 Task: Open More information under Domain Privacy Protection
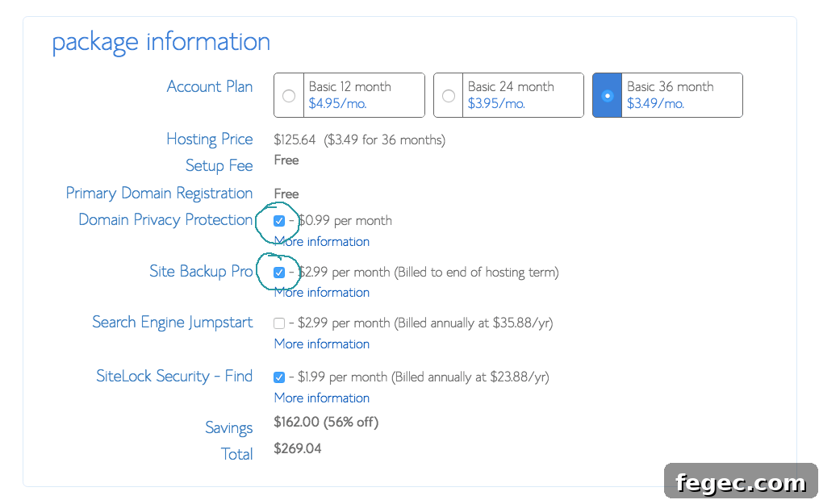322,242
